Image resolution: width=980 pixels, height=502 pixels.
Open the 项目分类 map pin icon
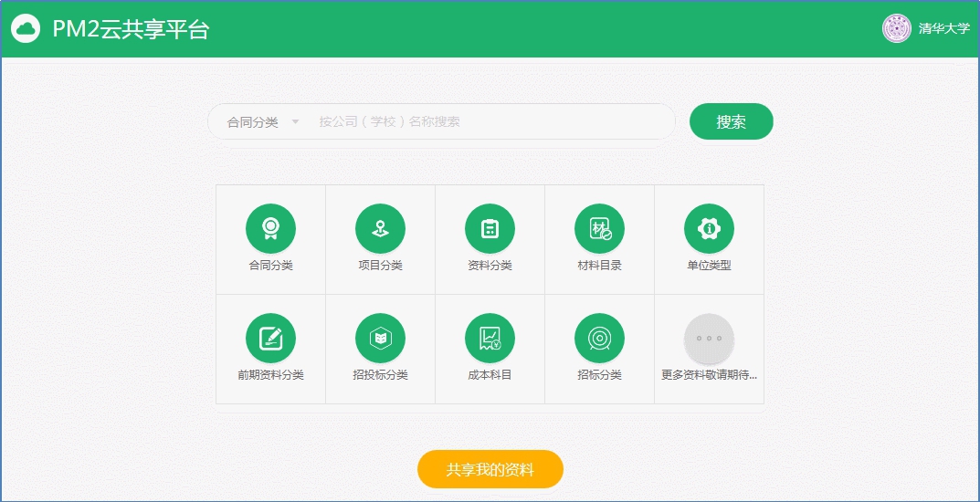(x=380, y=228)
